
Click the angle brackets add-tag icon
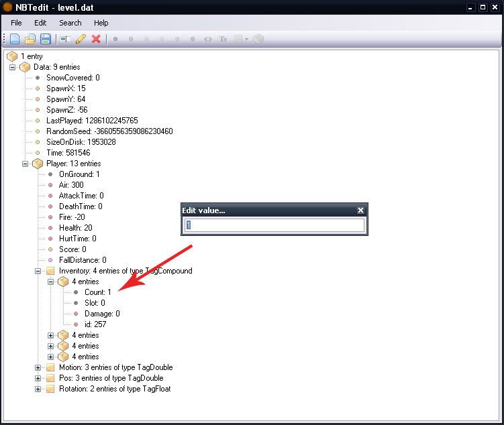(208, 39)
